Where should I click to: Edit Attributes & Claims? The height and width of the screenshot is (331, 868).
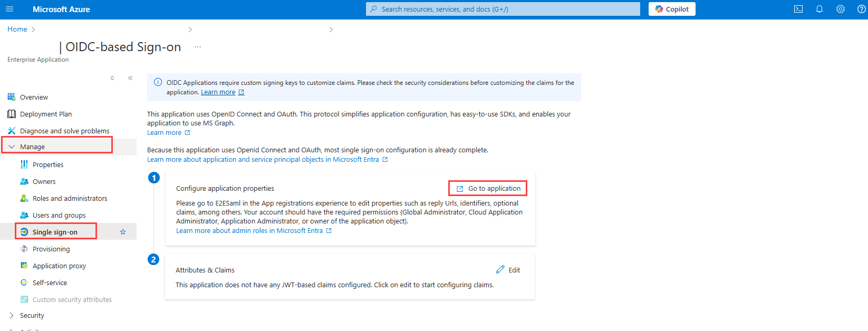(x=508, y=270)
